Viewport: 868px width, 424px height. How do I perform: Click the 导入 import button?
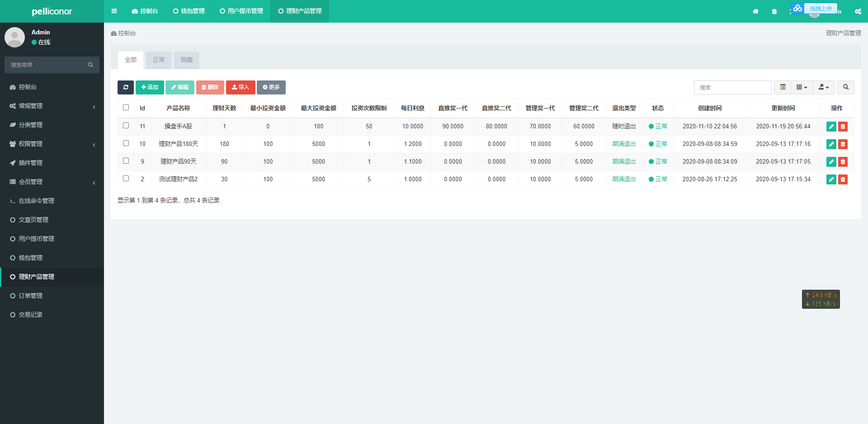[240, 87]
